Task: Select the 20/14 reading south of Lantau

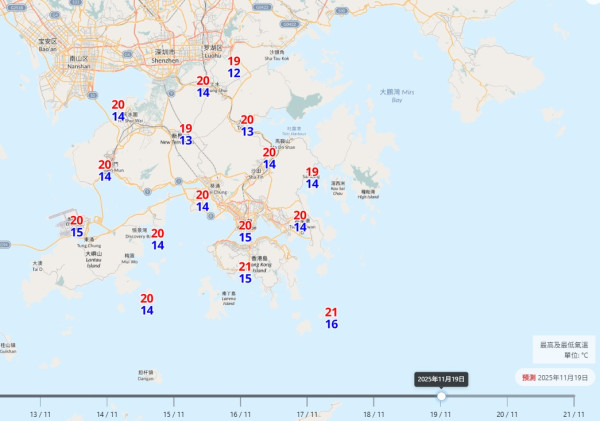Action: pos(147,304)
